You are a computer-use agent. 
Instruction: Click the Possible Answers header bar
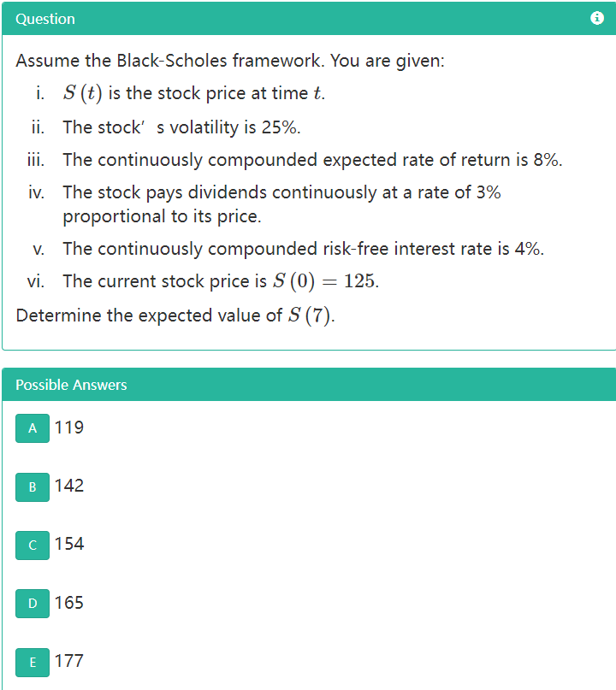click(x=308, y=385)
